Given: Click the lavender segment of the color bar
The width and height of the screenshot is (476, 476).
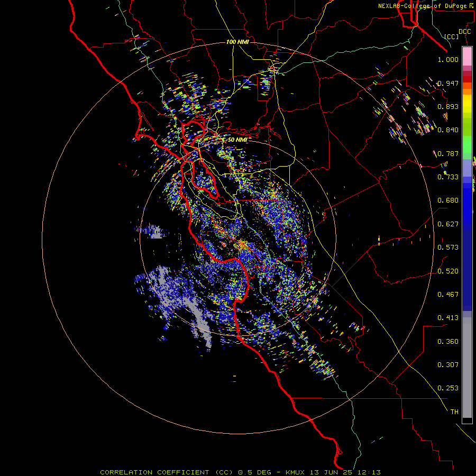Looking at the screenshot, I should click(x=467, y=168).
